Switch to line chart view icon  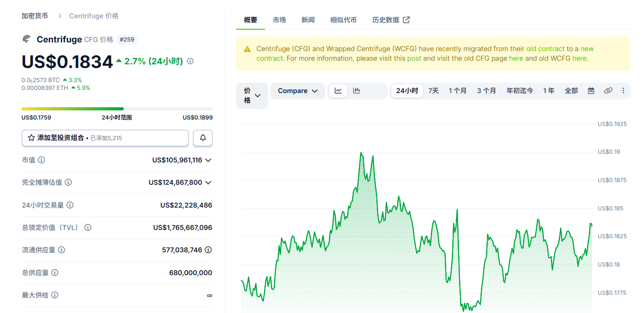pos(338,91)
